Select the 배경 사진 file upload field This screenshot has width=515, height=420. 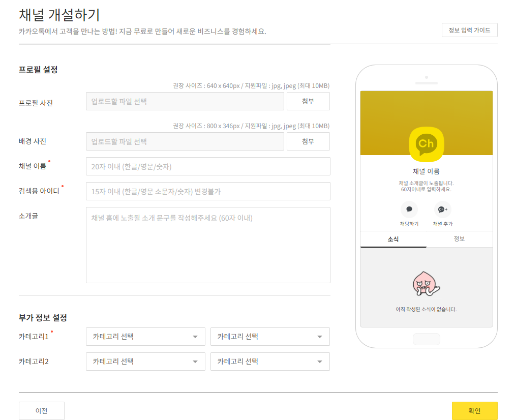[185, 141]
